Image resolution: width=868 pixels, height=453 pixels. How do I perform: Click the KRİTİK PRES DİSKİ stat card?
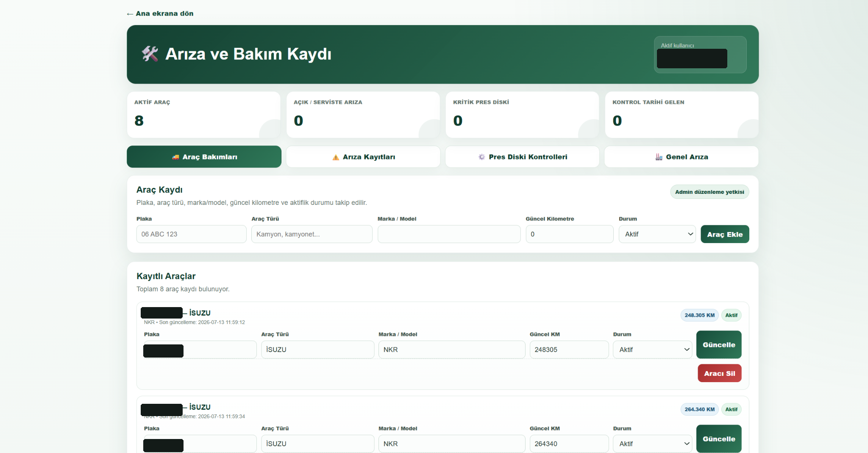(x=522, y=115)
